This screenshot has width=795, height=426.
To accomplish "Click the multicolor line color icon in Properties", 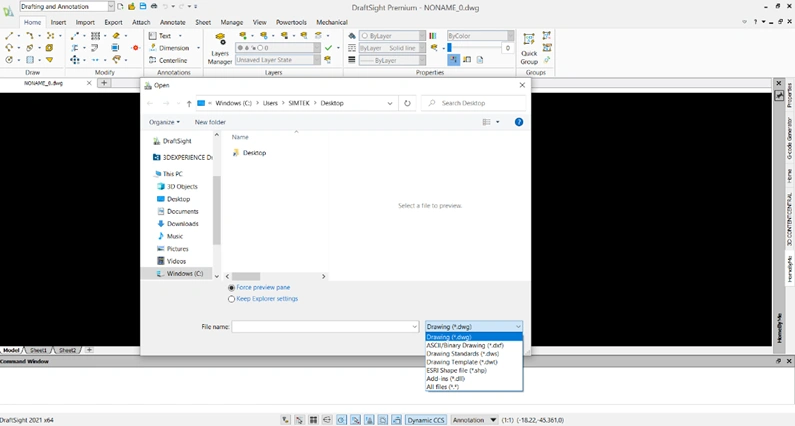I will [433, 36].
